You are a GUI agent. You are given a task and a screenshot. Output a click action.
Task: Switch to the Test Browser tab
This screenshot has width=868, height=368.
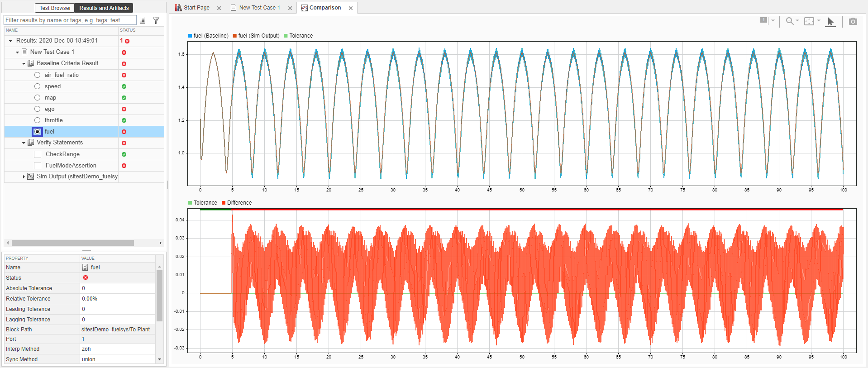55,8
